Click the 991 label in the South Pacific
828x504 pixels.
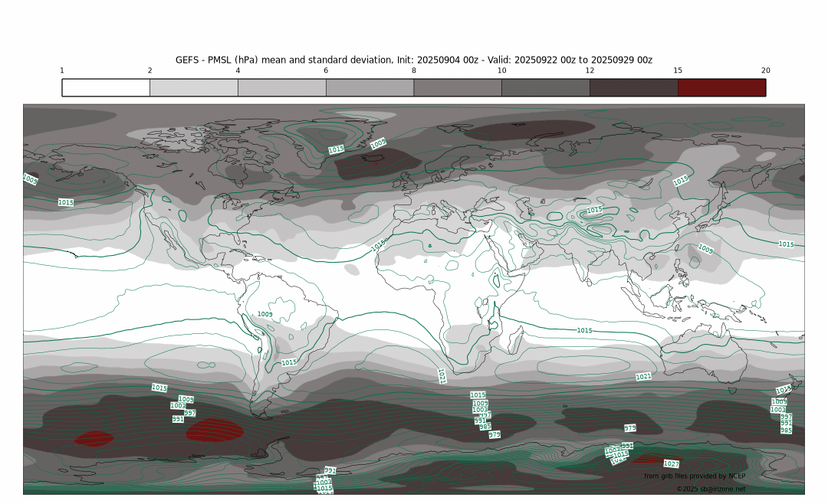pos(178,419)
